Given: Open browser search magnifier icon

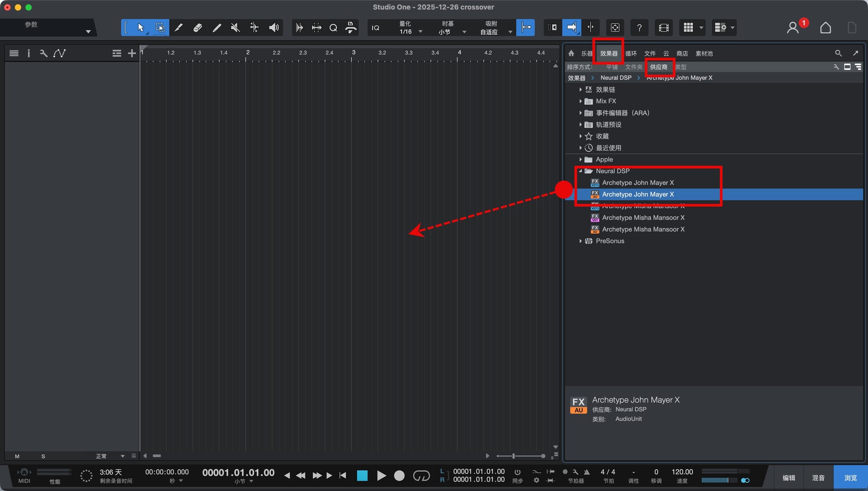Looking at the screenshot, I should tap(838, 53).
